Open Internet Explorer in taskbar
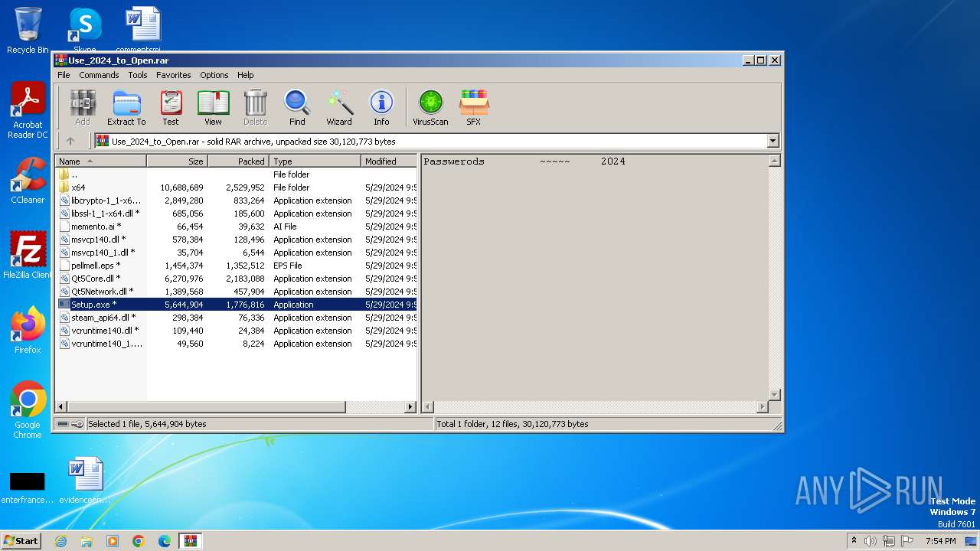Screen dimensions: 980x551 tap(60, 541)
